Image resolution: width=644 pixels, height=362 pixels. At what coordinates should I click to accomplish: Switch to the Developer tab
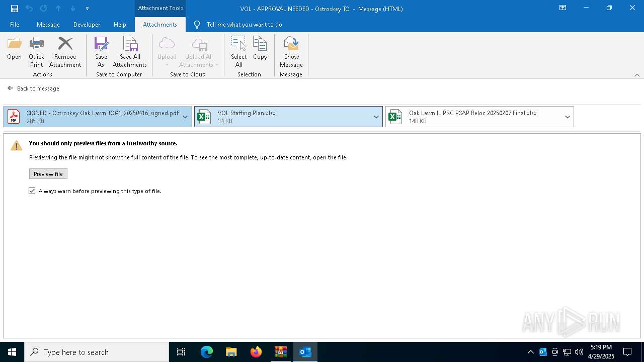click(x=87, y=25)
